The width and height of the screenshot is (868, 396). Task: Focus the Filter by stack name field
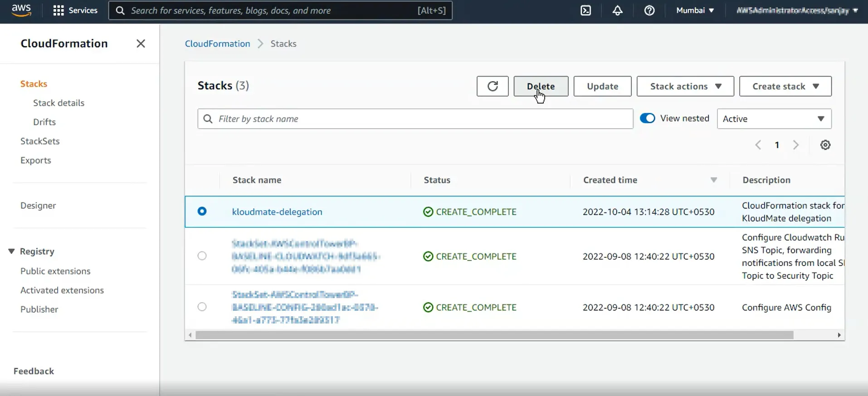click(x=415, y=119)
